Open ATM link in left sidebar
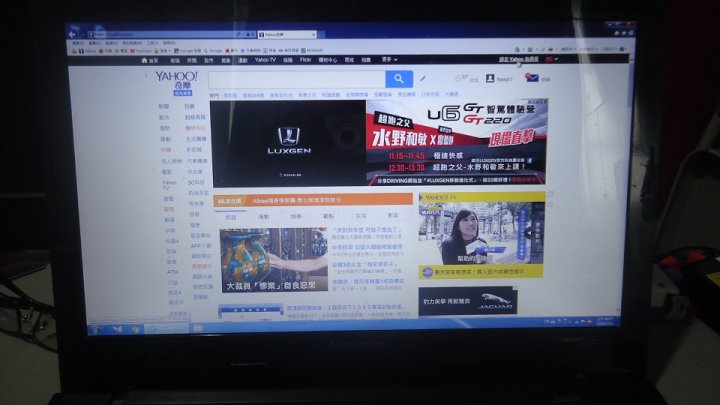Viewport: 720px width, 405px height. (172, 272)
